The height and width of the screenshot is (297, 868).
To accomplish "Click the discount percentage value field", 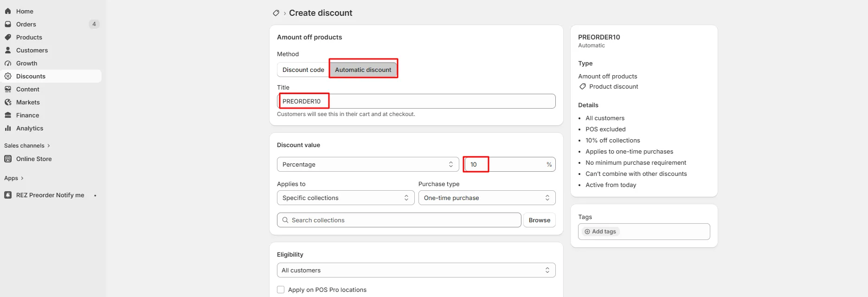I will 510,164.
